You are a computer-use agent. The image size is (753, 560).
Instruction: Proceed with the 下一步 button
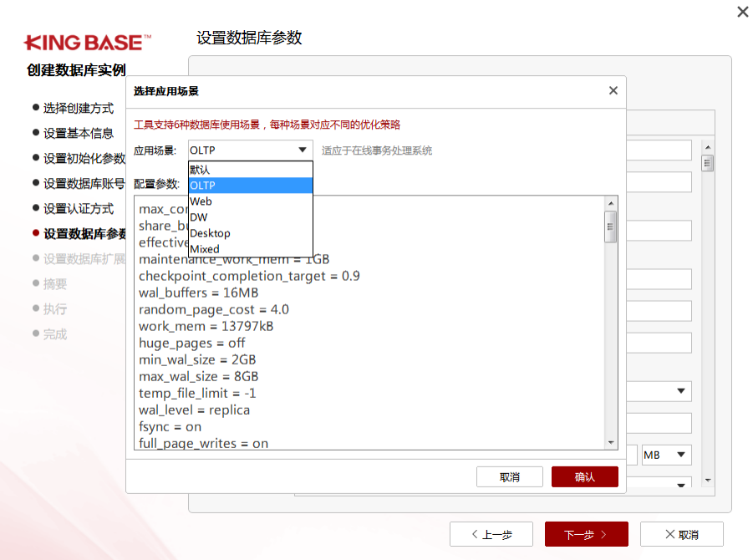[x=586, y=534]
